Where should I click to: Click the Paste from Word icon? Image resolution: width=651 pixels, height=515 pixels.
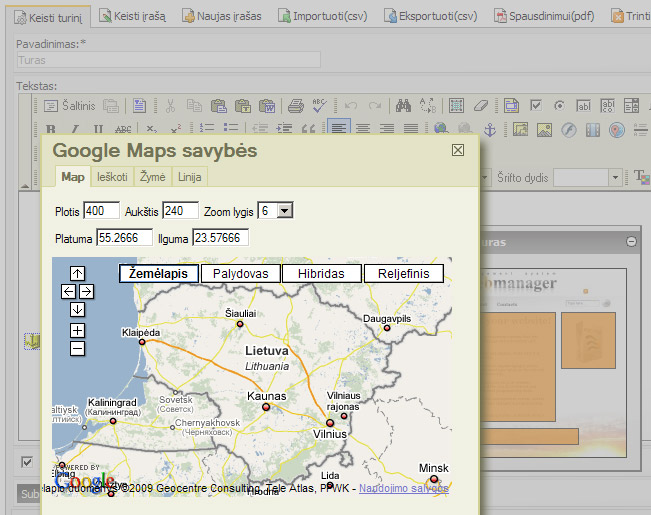[x=267, y=106]
